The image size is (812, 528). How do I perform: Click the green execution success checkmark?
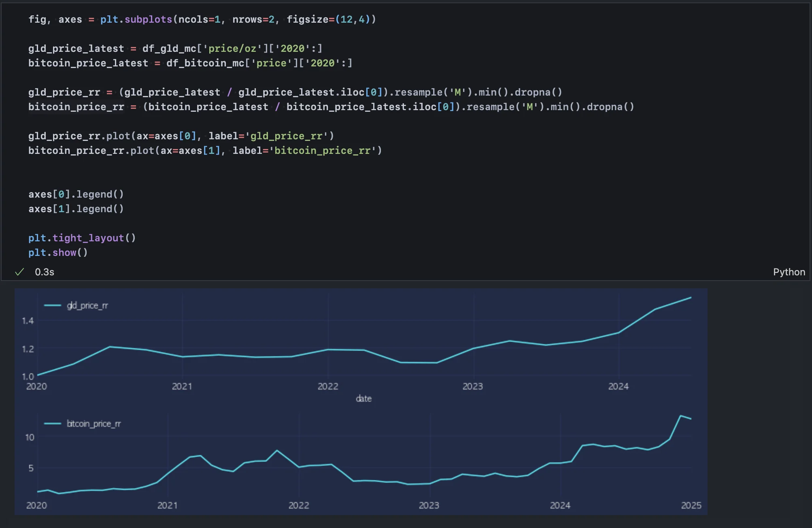tap(19, 272)
